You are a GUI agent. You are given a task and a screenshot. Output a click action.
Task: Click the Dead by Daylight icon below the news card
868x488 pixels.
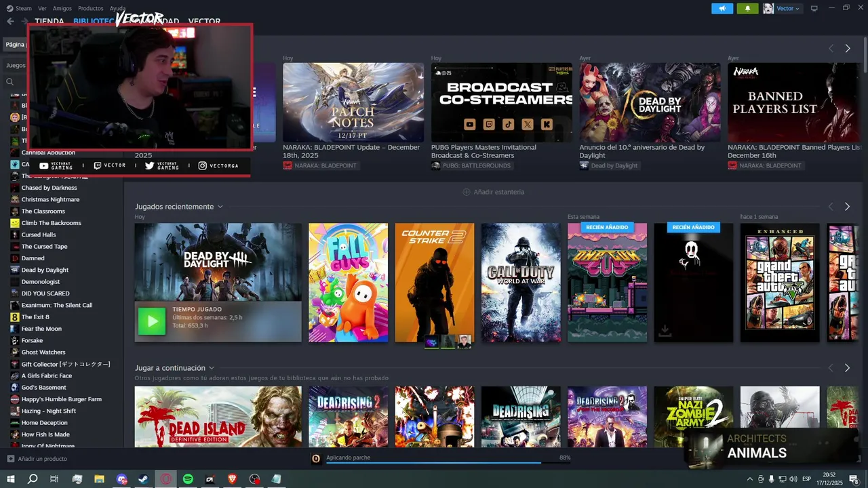pos(584,165)
